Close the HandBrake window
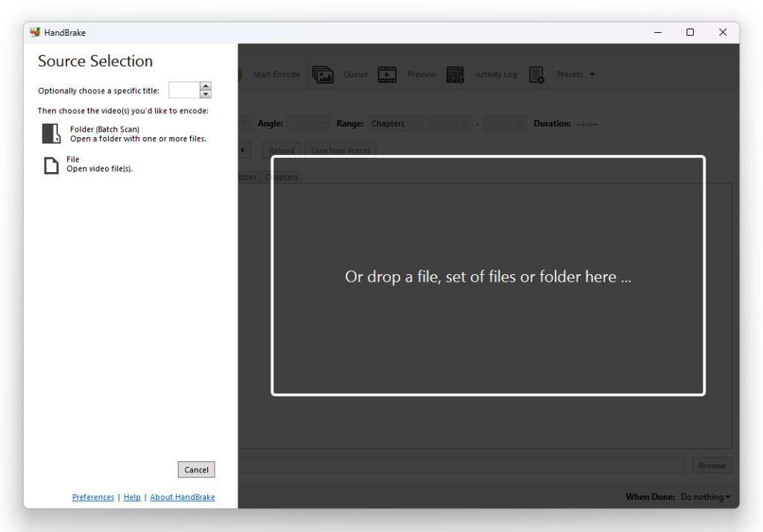Image resolution: width=763 pixels, height=532 pixels. [x=723, y=32]
